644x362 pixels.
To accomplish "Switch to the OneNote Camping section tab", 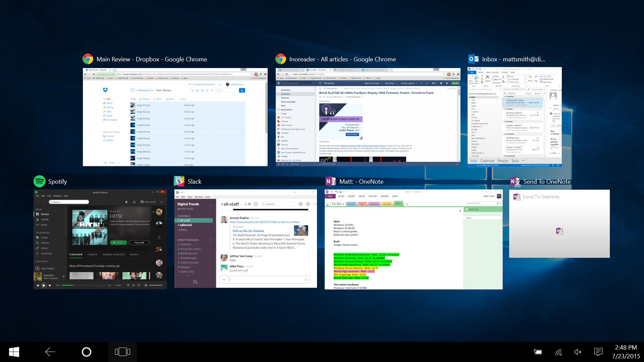I will (x=374, y=204).
